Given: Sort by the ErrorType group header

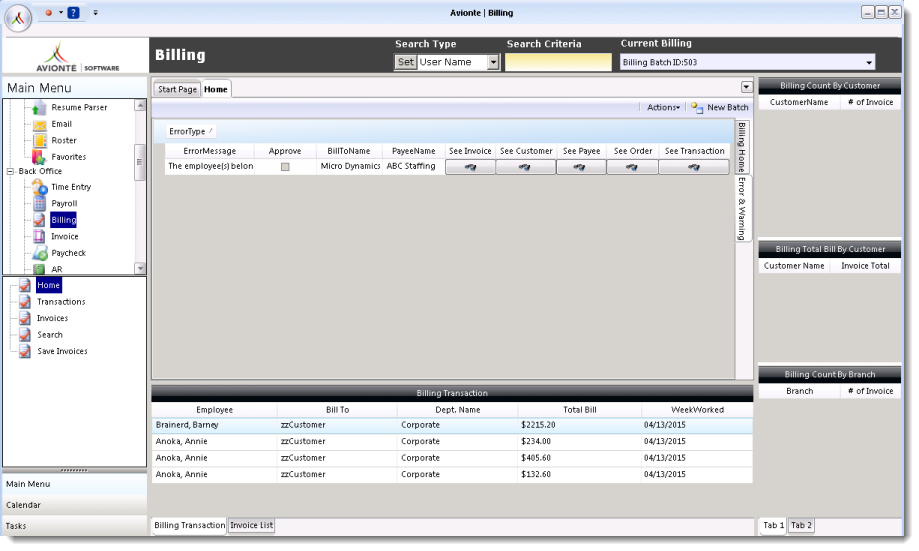Looking at the screenshot, I should (190, 131).
